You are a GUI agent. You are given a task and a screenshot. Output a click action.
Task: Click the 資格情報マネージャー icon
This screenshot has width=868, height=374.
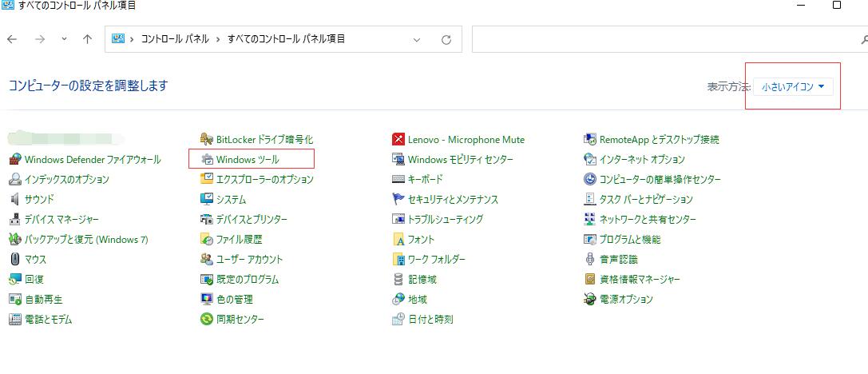[x=590, y=279]
